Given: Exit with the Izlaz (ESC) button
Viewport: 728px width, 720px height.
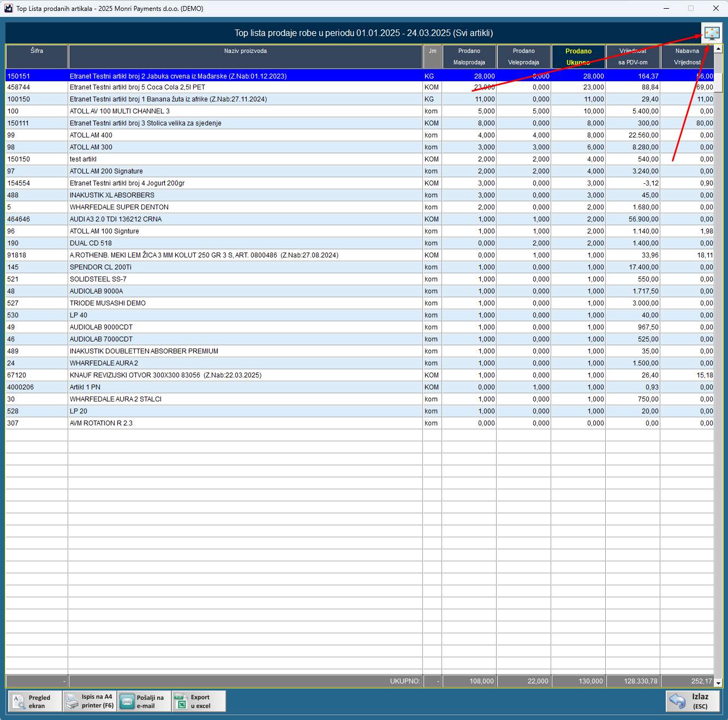Looking at the screenshot, I should (x=693, y=701).
